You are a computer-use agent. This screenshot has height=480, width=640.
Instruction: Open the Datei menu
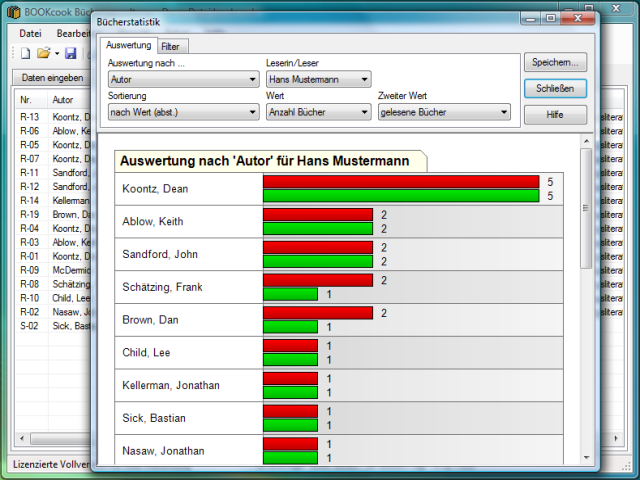[x=30, y=33]
